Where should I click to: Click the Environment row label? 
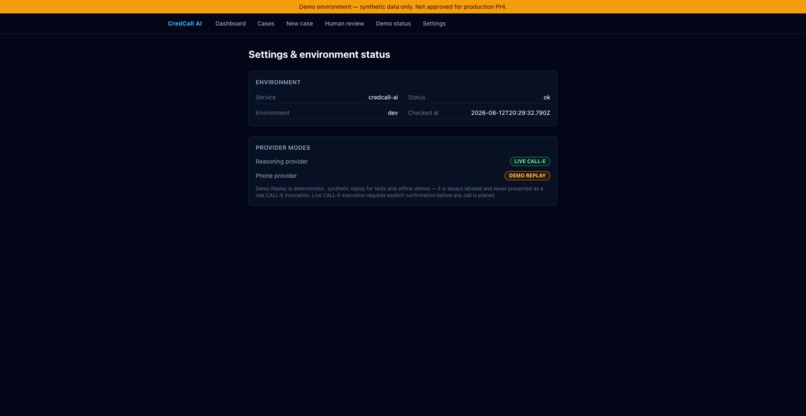tap(272, 113)
